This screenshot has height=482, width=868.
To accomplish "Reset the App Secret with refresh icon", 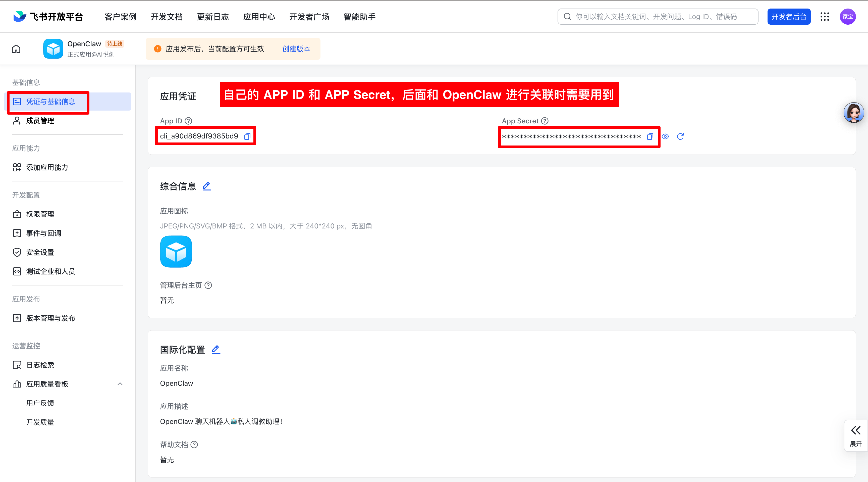I will [x=680, y=136].
